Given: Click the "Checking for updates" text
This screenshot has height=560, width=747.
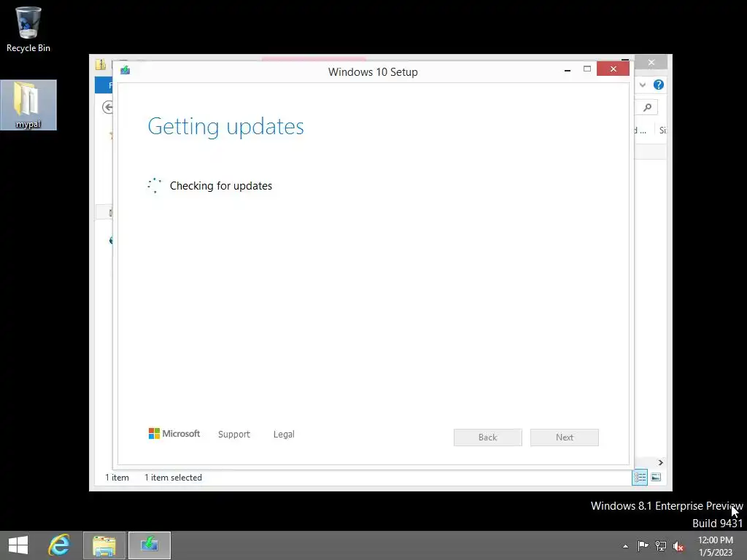Looking at the screenshot, I should pyautogui.click(x=221, y=186).
